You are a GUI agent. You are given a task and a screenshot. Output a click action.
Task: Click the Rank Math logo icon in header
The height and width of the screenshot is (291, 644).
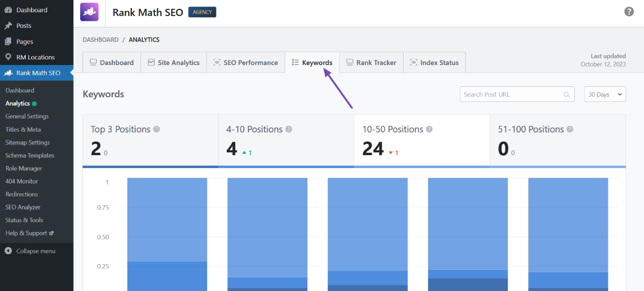click(90, 12)
